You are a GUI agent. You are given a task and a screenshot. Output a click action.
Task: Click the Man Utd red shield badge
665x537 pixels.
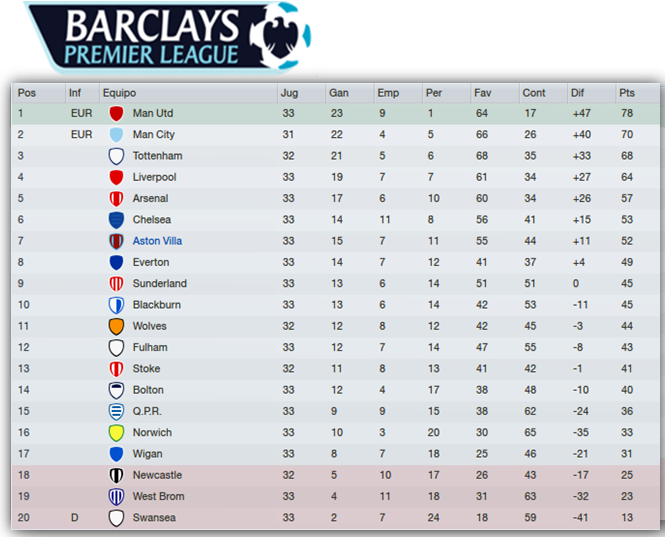(x=116, y=114)
